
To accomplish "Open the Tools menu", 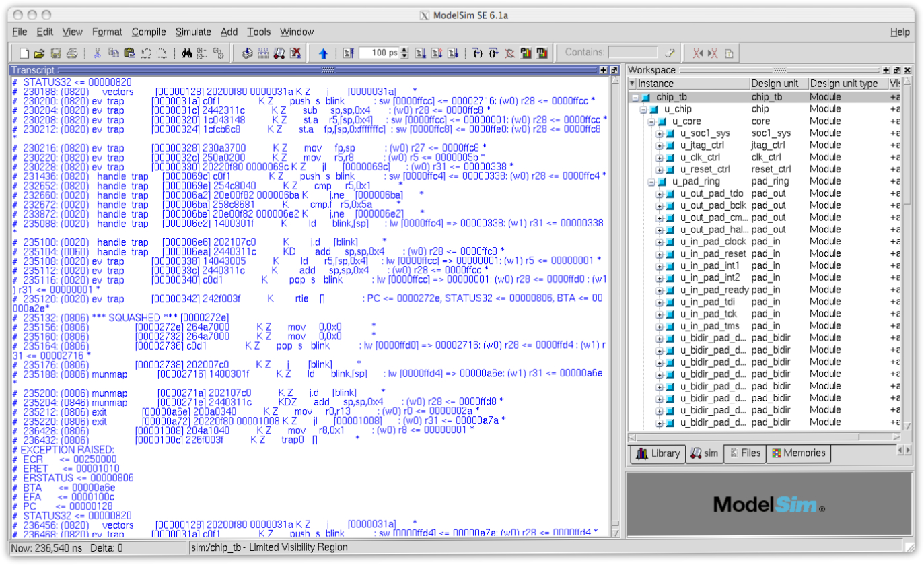I will 258,32.
